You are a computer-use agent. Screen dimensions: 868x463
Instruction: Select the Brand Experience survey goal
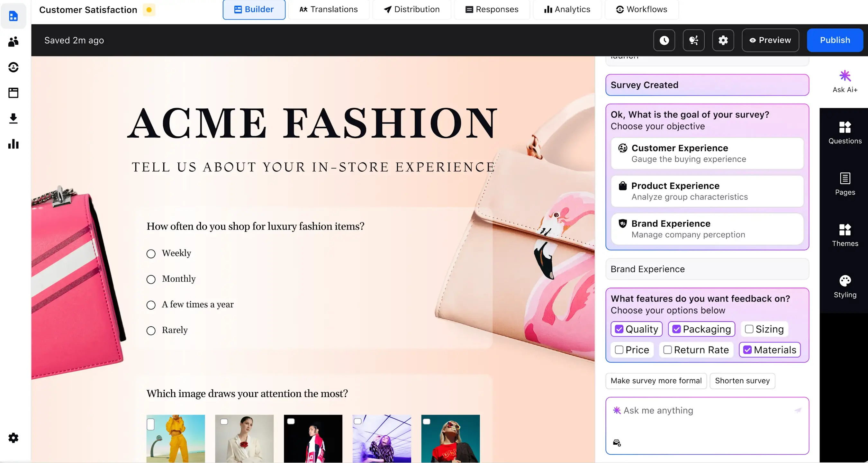707,229
